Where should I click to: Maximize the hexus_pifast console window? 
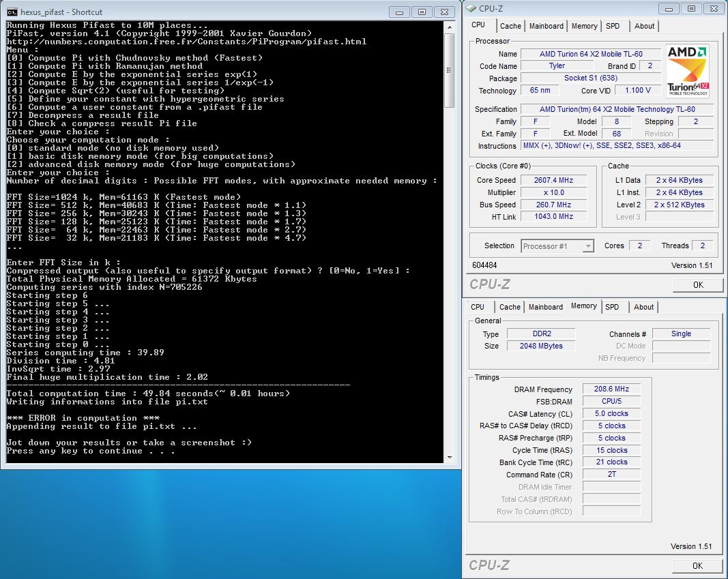(x=422, y=12)
